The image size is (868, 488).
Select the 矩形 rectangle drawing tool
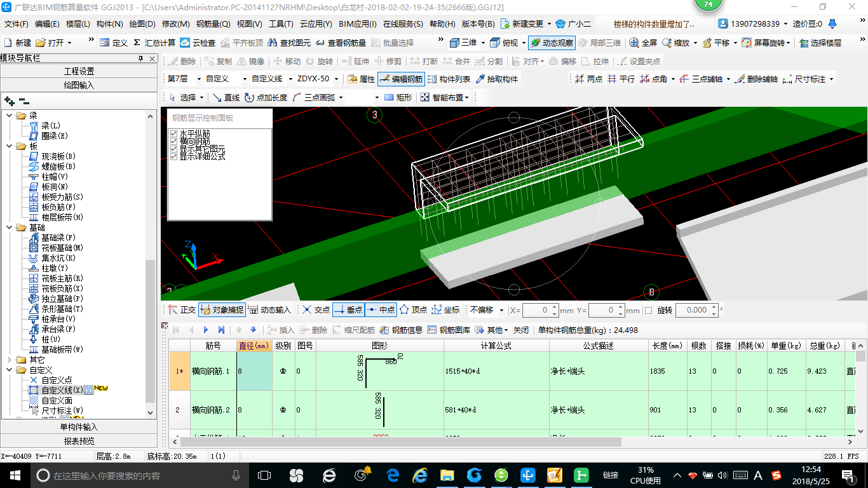(398, 97)
